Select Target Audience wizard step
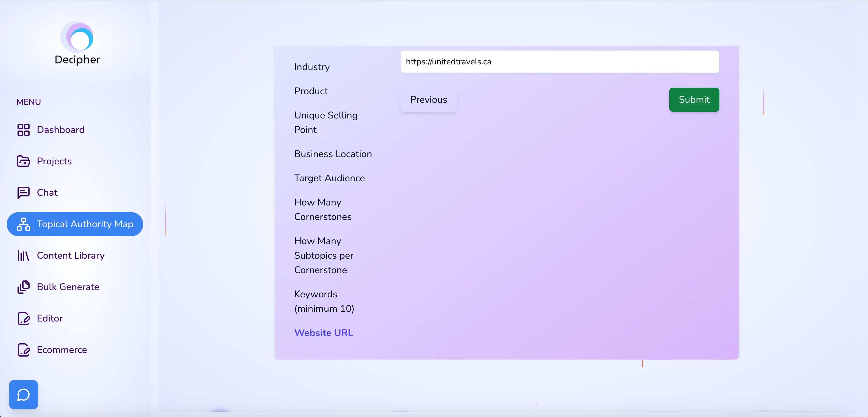Image resolution: width=868 pixels, height=417 pixels. [x=330, y=178]
